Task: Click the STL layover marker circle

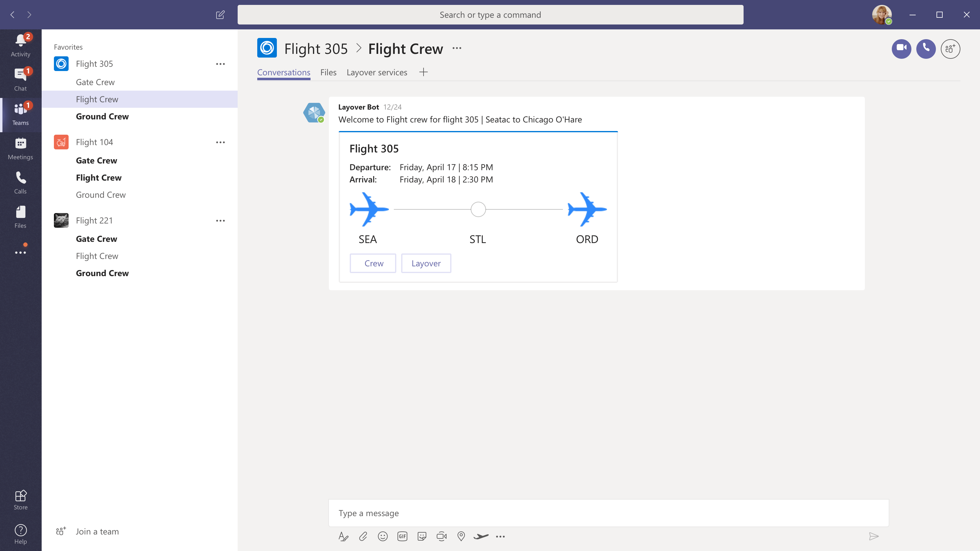Action: pyautogui.click(x=478, y=209)
